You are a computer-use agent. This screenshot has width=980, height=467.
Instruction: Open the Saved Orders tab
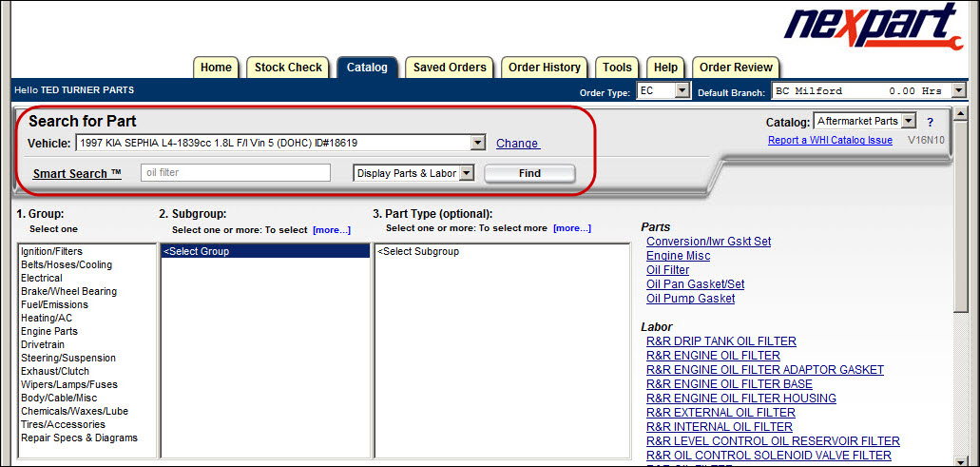450,68
